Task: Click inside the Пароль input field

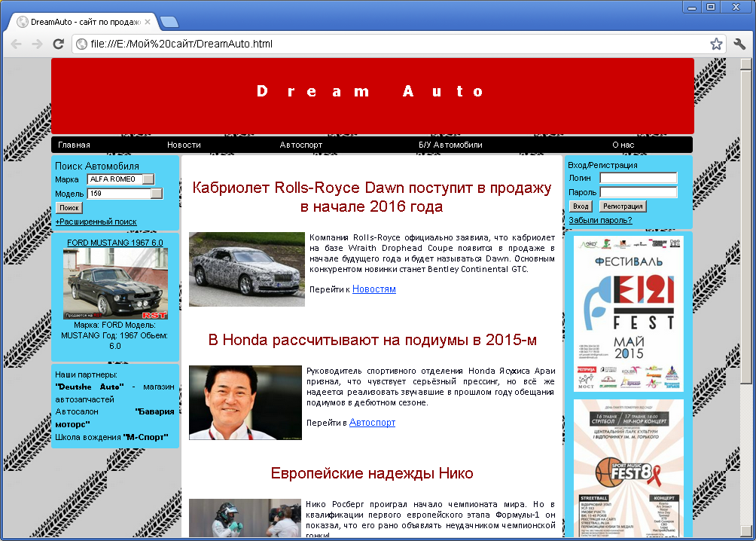Action: 639,192
